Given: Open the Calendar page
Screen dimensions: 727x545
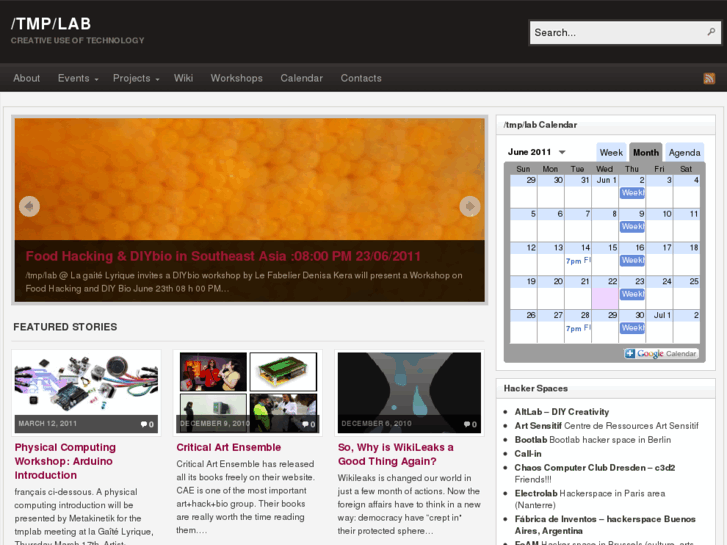Looking at the screenshot, I should 301,78.
